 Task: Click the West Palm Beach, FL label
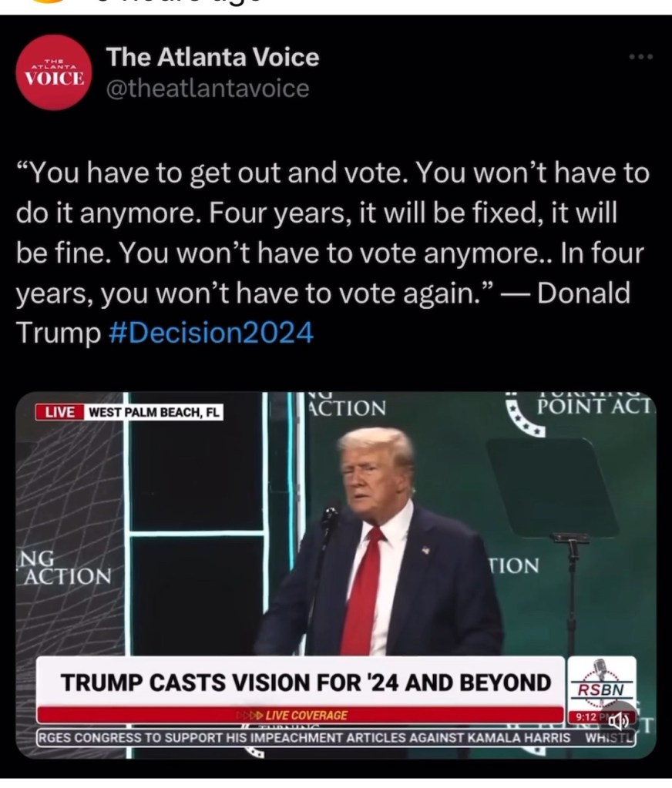(x=154, y=412)
